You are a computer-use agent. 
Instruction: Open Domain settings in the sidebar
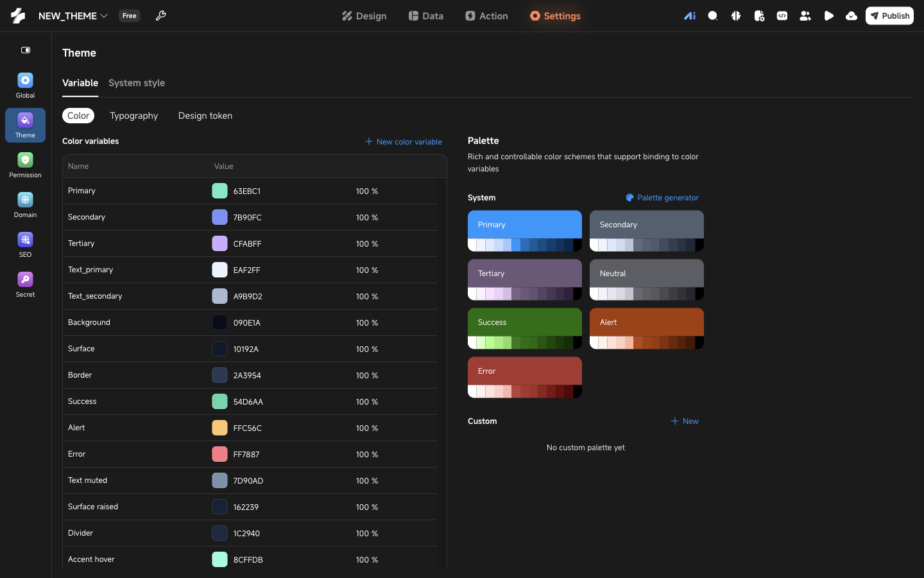point(25,205)
